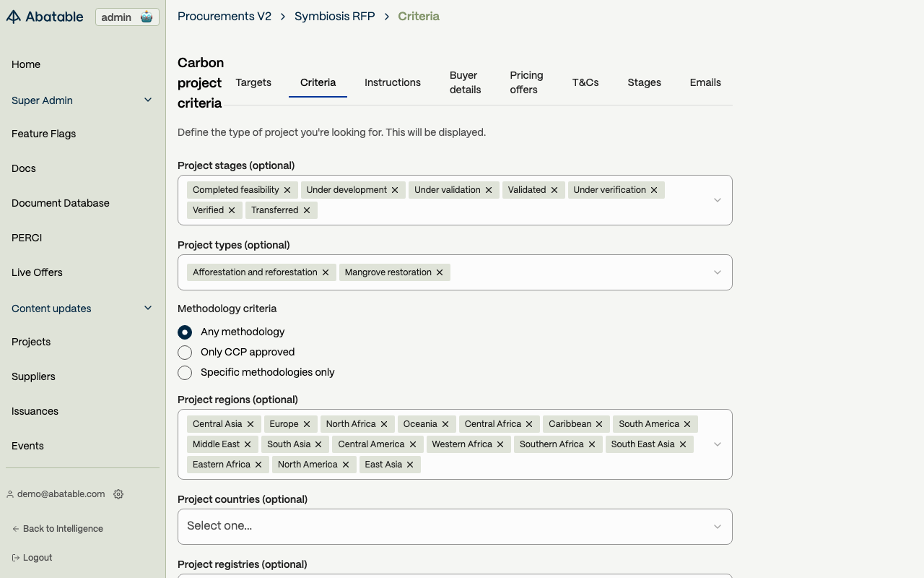Choose Only CCP approved option
Screen dimensions: 924x578
(185, 352)
